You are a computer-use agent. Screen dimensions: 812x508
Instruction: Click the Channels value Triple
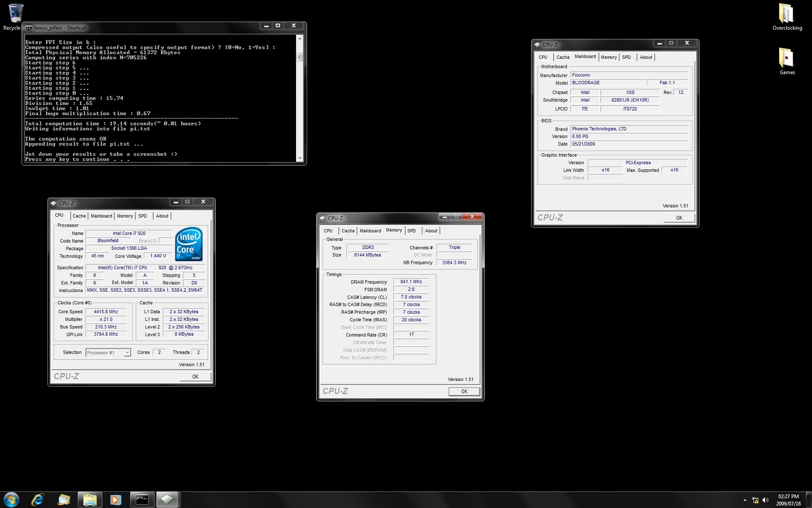click(454, 247)
